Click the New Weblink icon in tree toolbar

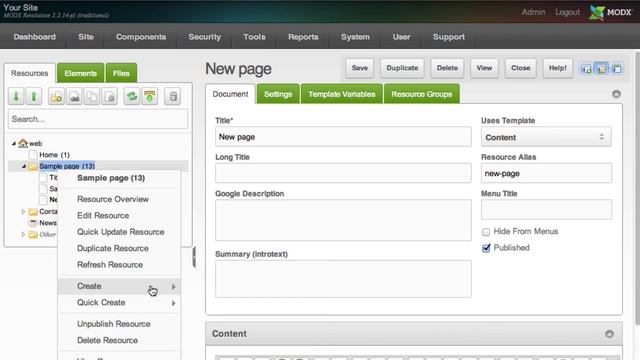[74, 97]
